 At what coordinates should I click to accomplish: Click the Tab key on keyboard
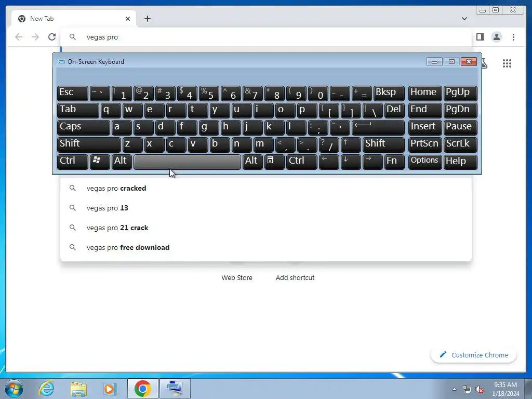(x=78, y=110)
